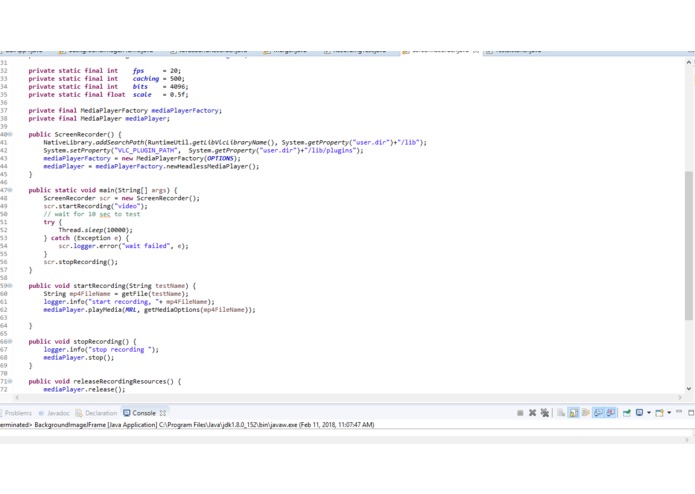Switch to the Javadoc tab

(54, 413)
